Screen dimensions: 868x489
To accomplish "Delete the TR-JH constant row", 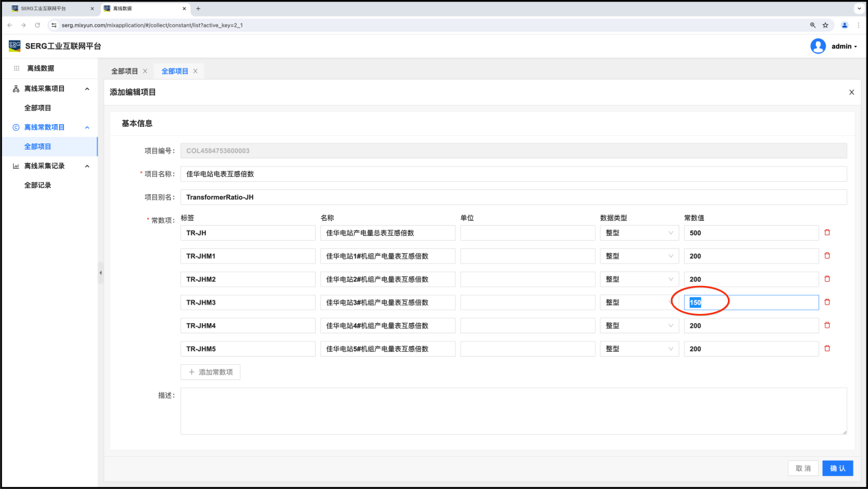I will click(827, 232).
